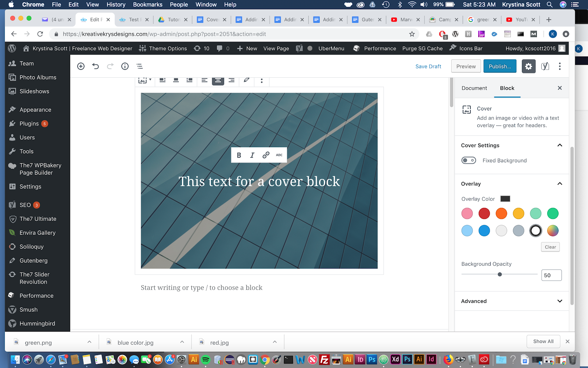This screenshot has height=368, width=588.
Task: Open the block navigation list icon
Action: click(x=140, y=66)
